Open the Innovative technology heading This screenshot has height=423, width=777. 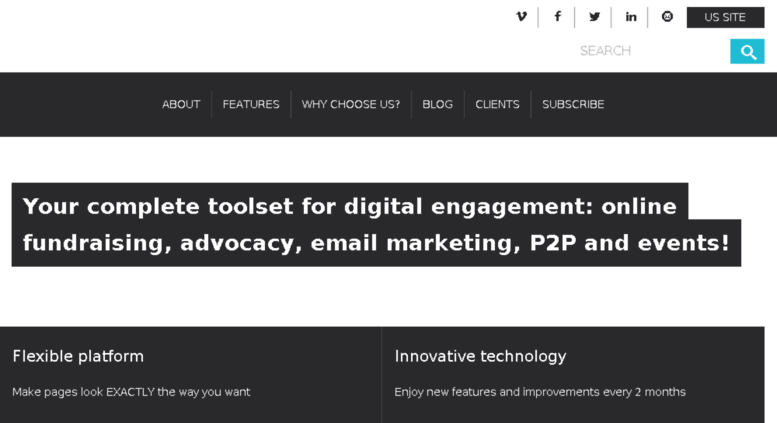pyautogui.click(x=480, y=356)
